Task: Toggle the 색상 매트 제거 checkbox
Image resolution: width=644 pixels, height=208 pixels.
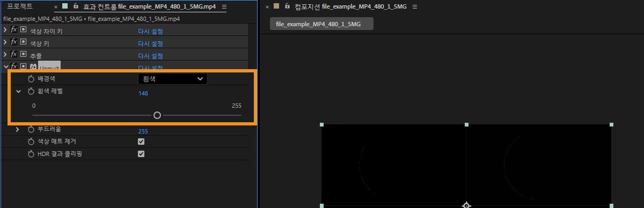Action: [x=141, y=142]
